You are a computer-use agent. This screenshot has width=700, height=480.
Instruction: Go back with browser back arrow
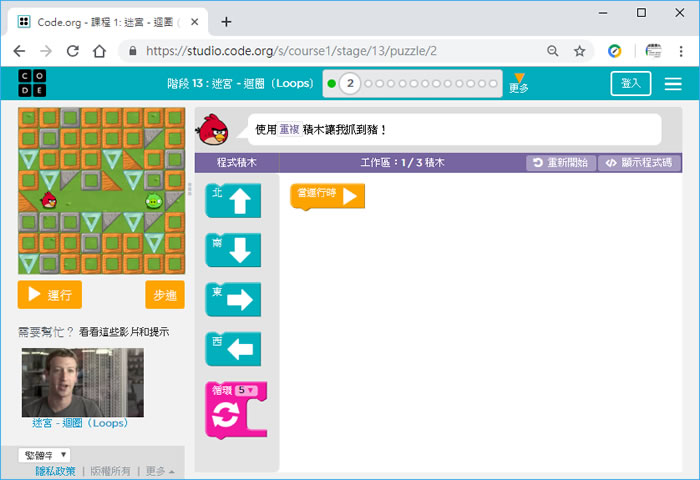tap(19, 51)
